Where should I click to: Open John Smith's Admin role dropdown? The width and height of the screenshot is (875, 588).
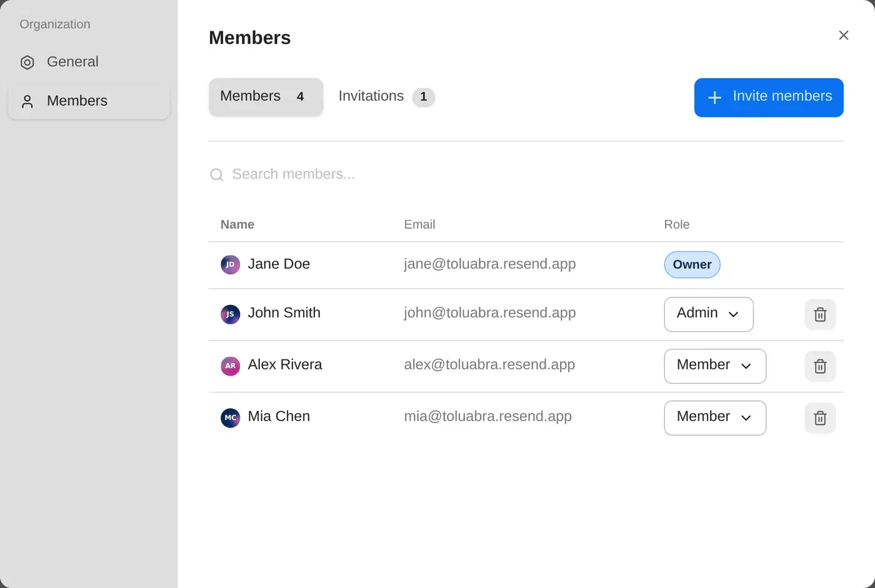(708, 314)
